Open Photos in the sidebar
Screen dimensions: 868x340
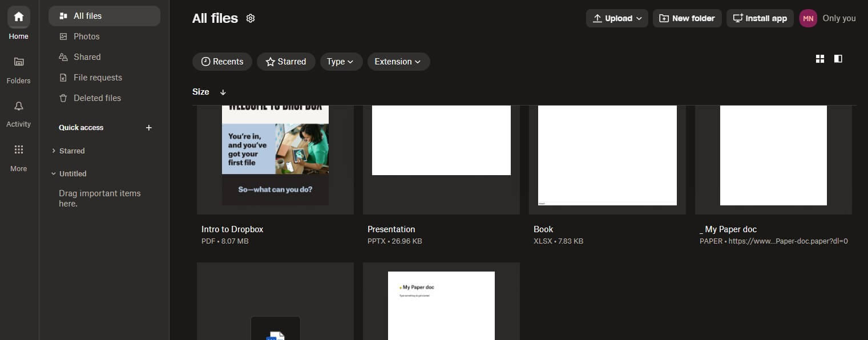[x=104, y=37]
